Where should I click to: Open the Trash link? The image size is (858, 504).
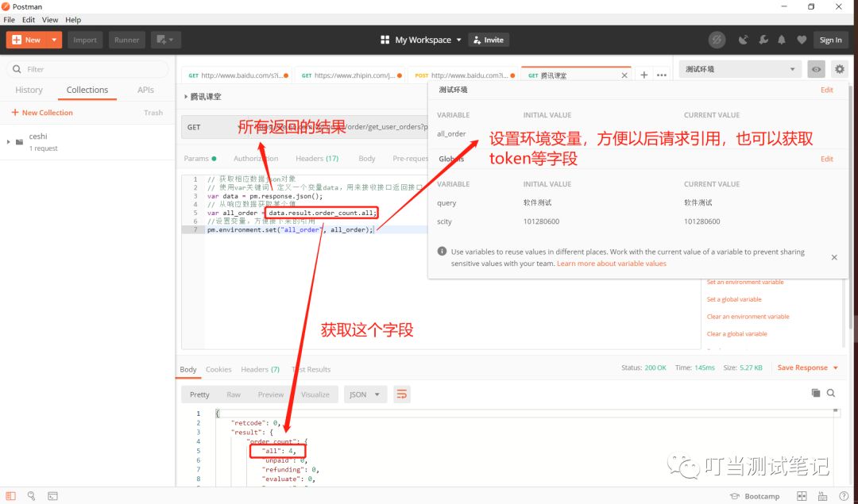[153, 113]
